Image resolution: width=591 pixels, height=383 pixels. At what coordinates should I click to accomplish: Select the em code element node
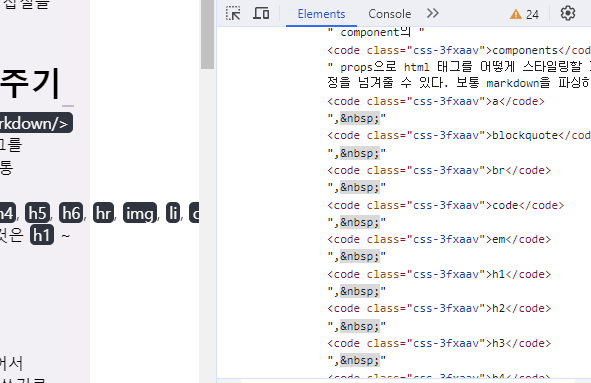tap(439, 239)
